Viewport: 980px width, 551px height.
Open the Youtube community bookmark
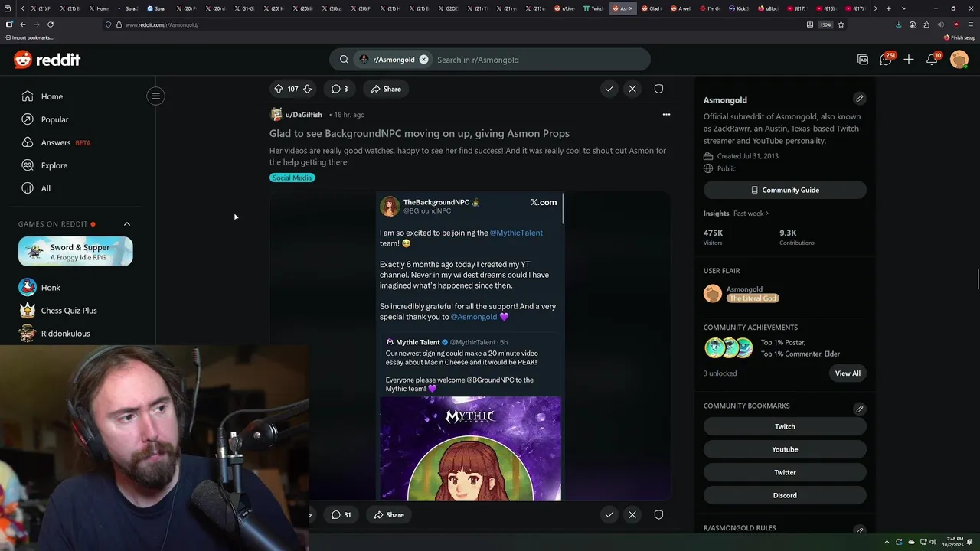coord(785,449)
